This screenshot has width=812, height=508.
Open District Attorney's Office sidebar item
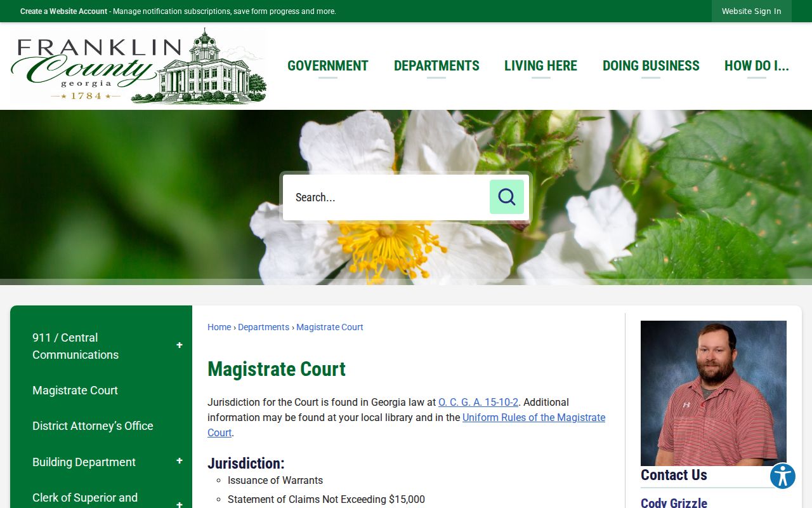[93, 426]
